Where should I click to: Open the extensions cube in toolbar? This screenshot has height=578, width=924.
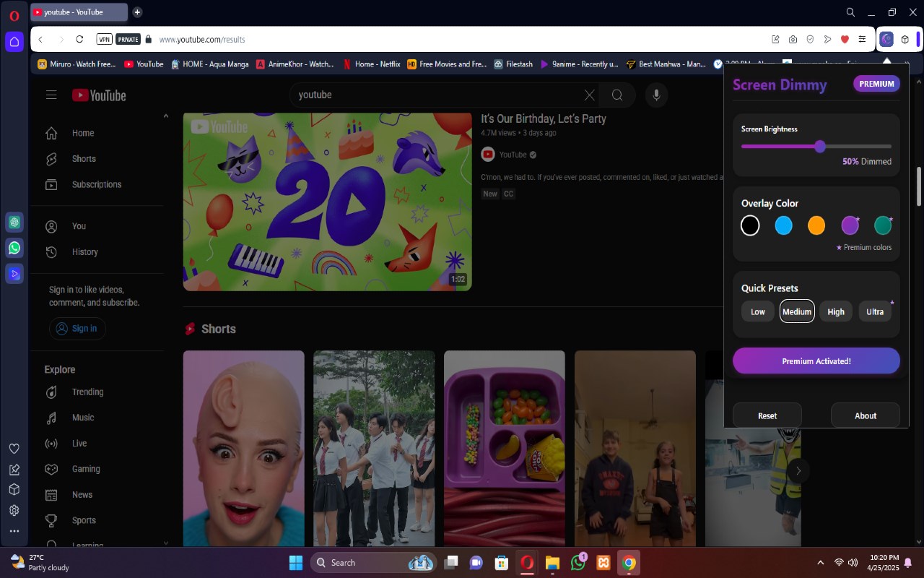point(905,39)
